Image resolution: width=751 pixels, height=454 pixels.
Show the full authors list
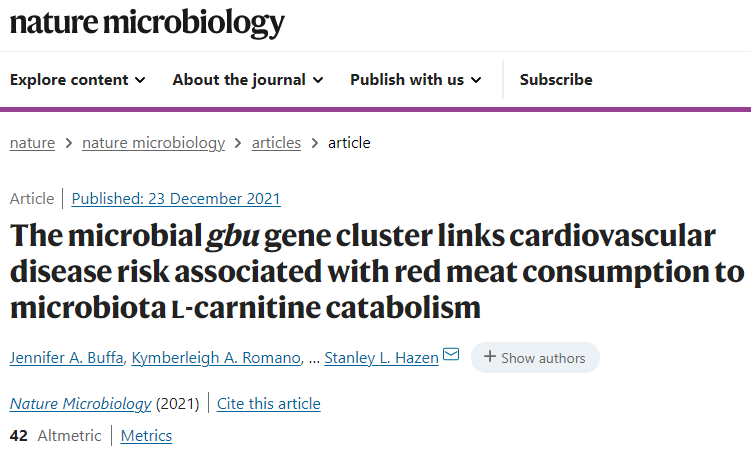click(x=535, y=358)
